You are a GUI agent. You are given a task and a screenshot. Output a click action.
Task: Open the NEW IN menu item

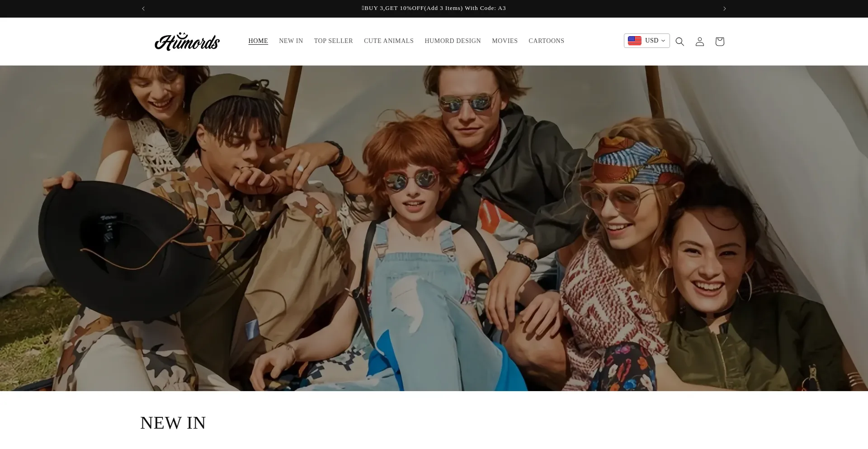pyautogui.click(x=291, y=41)
